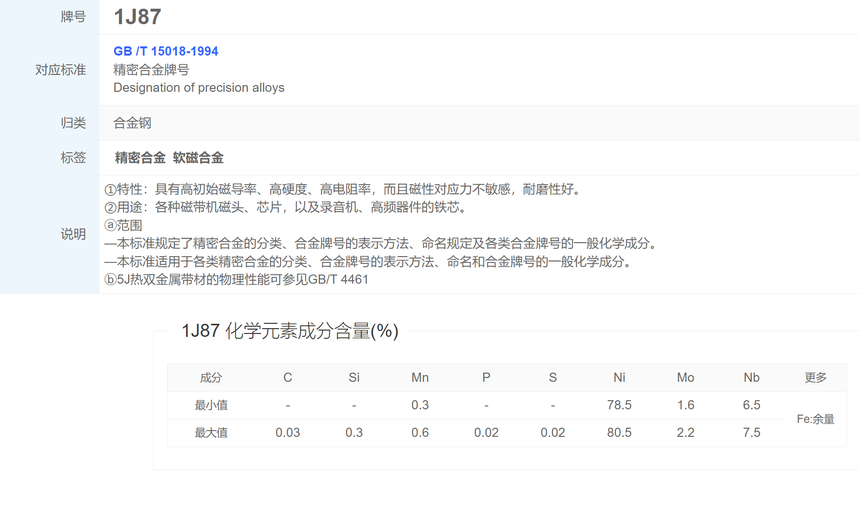
Task: Click the P maximum value 0.02
Action: (486, 433)
